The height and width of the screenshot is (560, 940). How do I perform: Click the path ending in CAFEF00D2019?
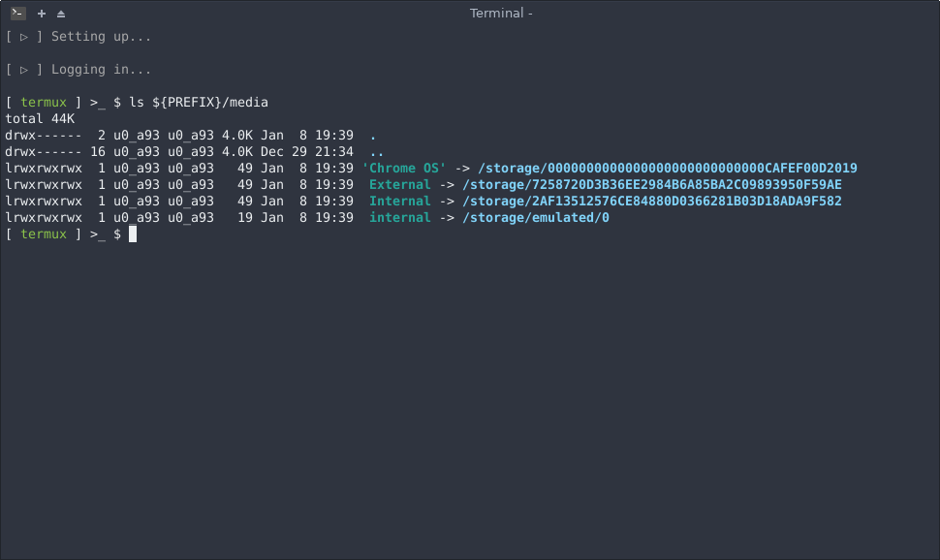click(x=668, y=169)
